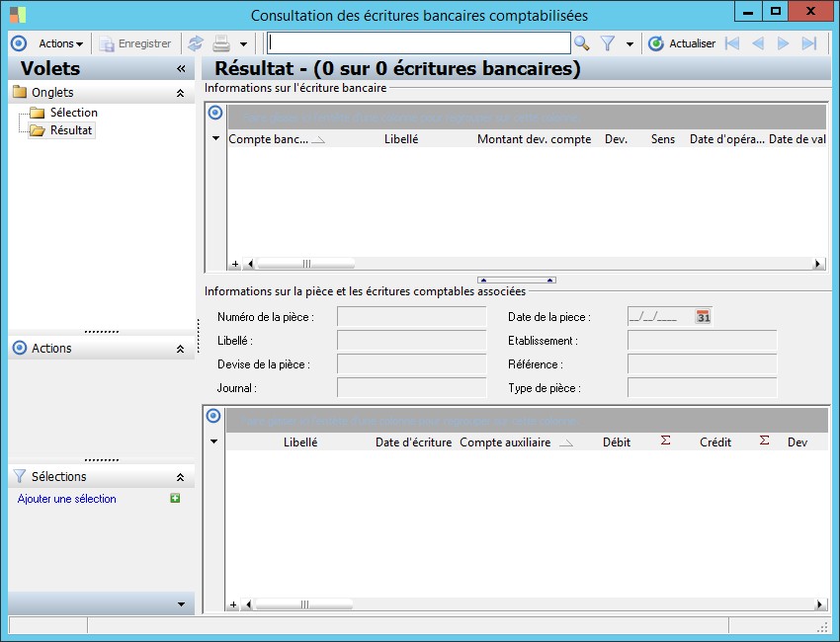Viewport: 840px width, 642px height.
Task: Jump to the last record arrow
Action: (809, 43)
